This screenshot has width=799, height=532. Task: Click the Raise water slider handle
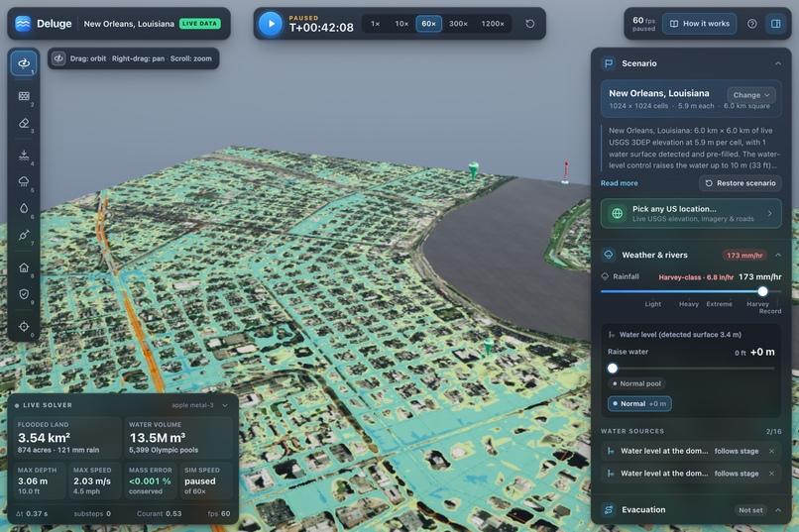pos(613,368)
